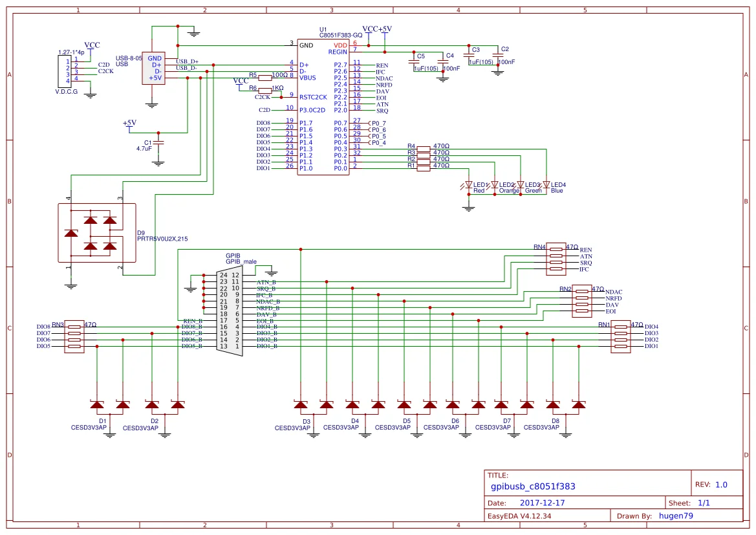Select the U1 C8051F383-GQ chip body
756x535 pixels.
[x=323, y=107]
